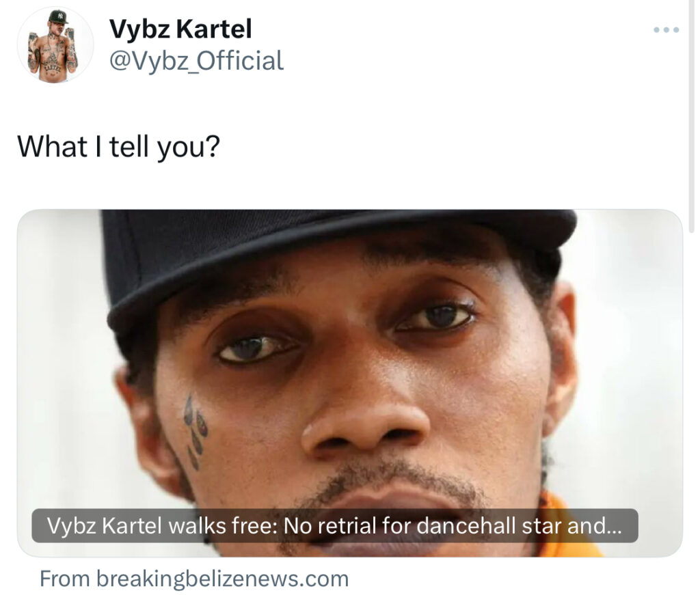
Task: Open the tweet's three-dot more options menu
Action: [x=666, y=30]
